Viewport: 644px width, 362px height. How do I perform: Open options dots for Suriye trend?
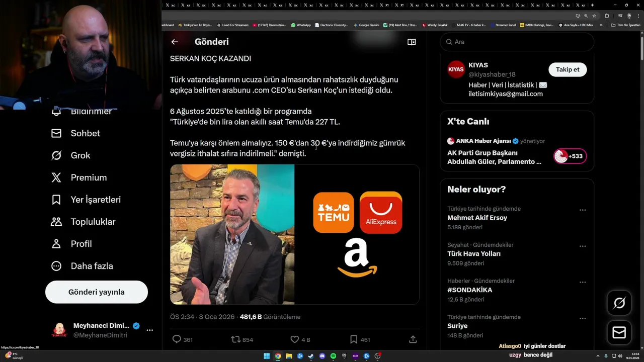(583, 319)
